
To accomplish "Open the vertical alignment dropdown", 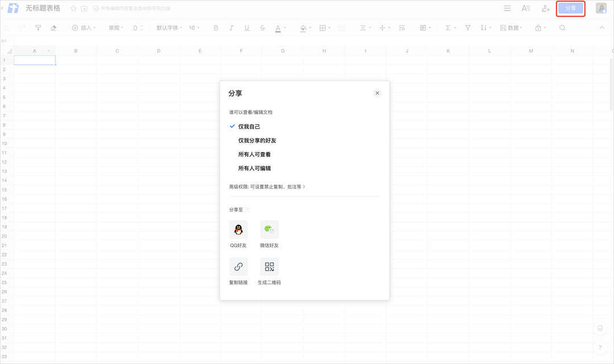I will tap(384, 28).
